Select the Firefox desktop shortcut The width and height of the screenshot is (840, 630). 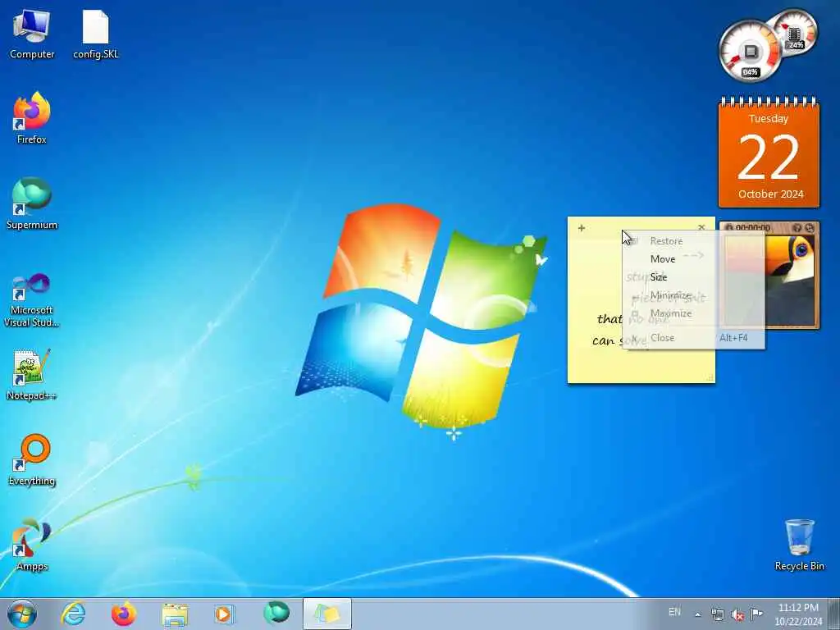32,118
